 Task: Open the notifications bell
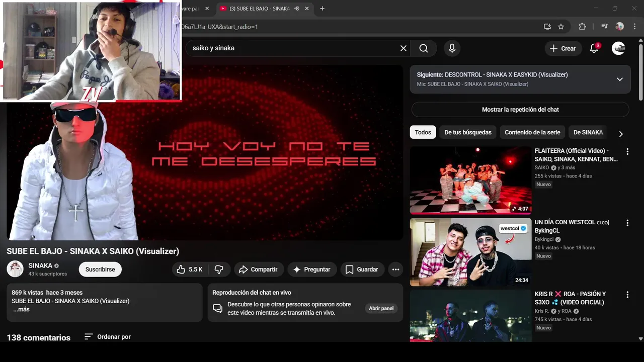pyautogui.click(x=594, y=48)
